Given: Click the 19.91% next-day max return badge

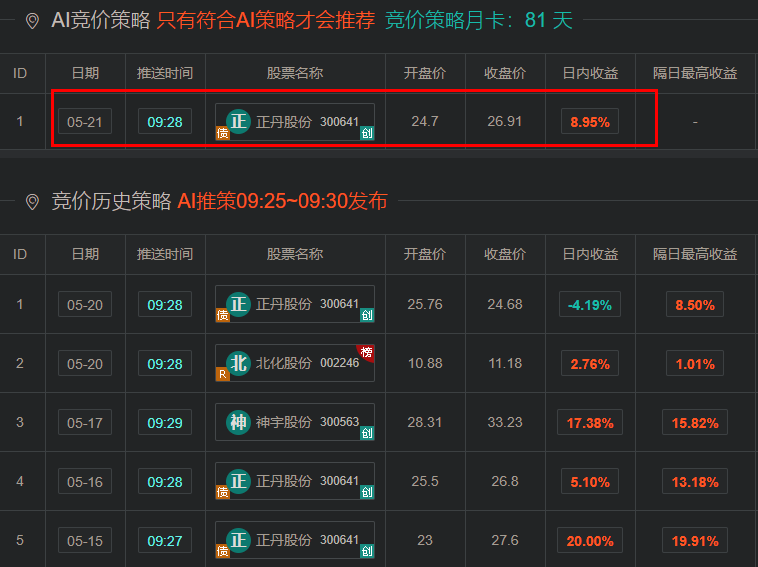Looking at the screenshot, I should [695, 541].
